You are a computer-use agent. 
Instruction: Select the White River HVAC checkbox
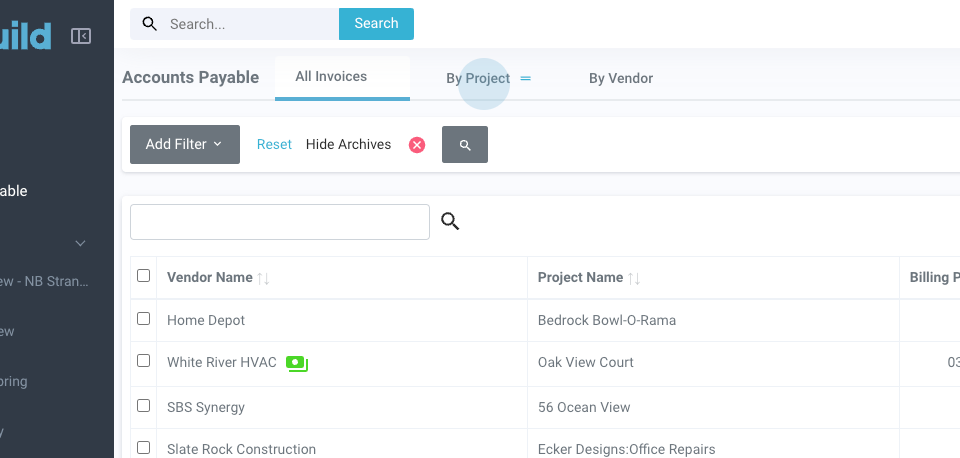tap(144, 361)
